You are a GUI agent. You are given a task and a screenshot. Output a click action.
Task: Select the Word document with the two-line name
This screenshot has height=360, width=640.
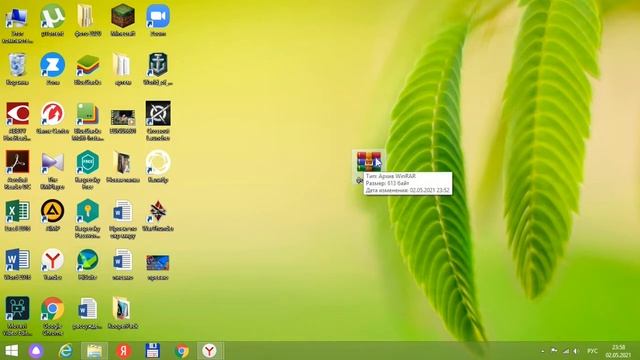[x=122, y=211]
